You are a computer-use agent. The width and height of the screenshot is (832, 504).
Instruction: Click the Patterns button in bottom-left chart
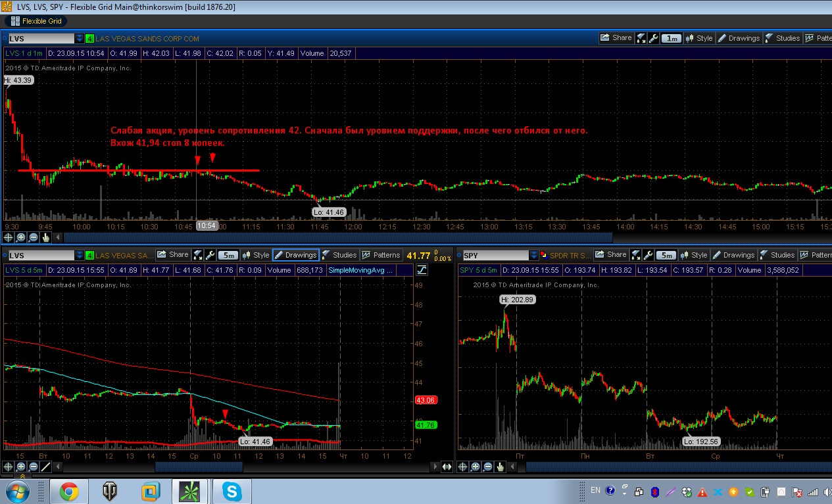[381, 255]
